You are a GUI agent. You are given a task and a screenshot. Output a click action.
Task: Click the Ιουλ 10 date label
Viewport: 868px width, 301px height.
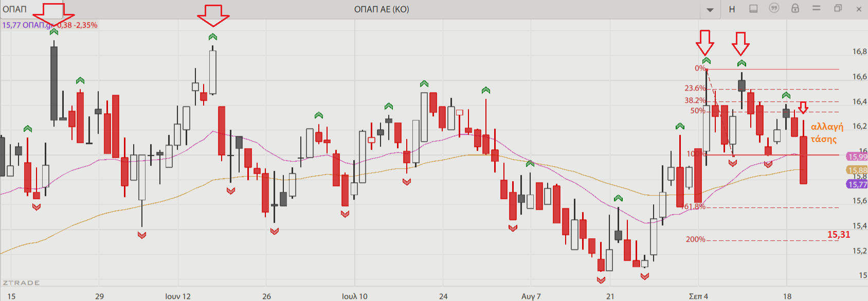(355, 296)
